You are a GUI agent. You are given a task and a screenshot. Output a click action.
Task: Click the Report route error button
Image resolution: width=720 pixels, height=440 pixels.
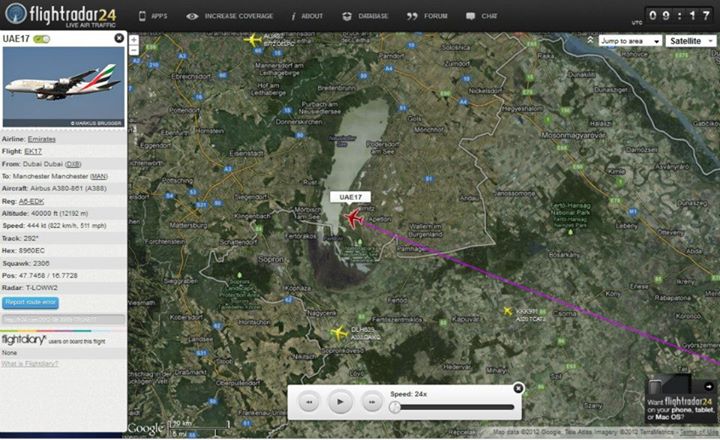click(x=30, y=302)
